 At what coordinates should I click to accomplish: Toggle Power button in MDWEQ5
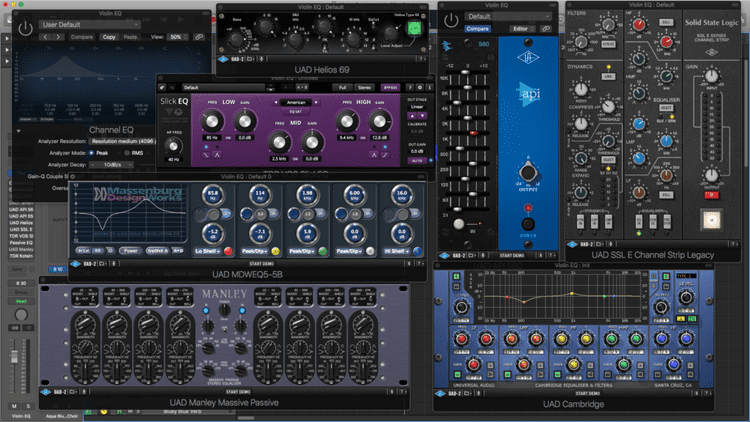point(131,251)
